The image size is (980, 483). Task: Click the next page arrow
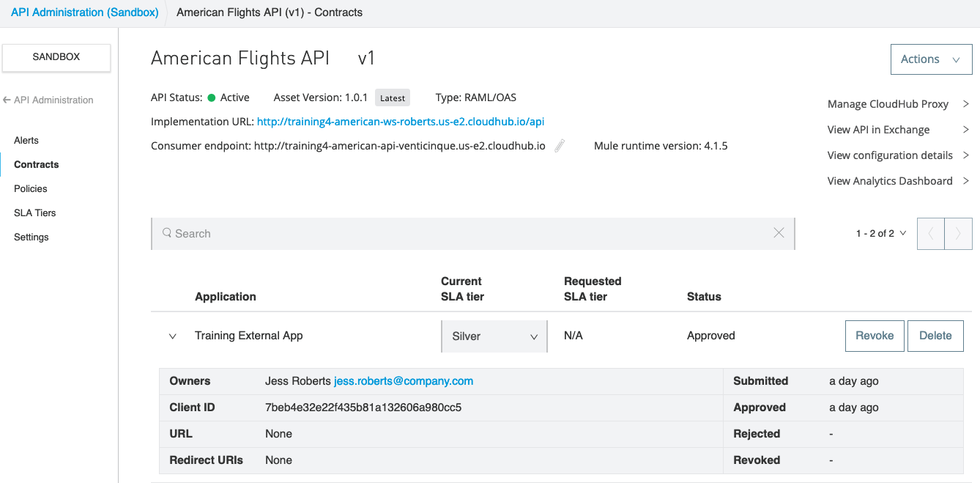[x=958, y=234]
